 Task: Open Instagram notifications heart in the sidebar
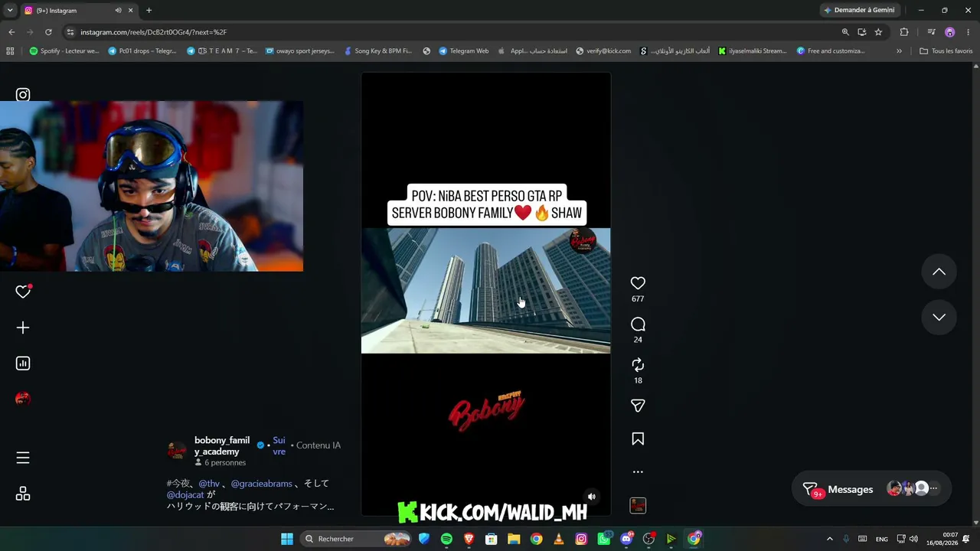[x=23, y=292]
